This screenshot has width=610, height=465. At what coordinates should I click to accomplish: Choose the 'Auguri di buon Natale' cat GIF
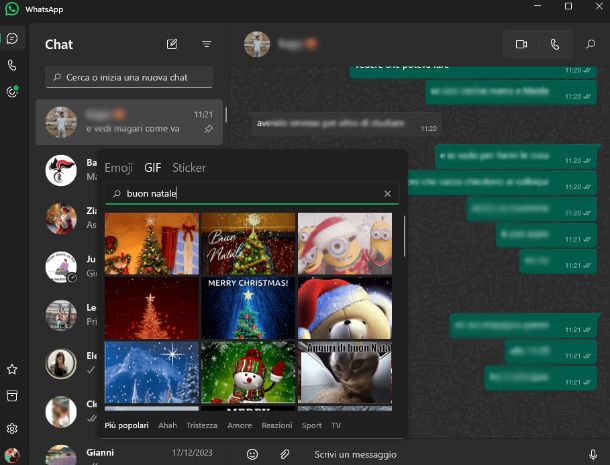tap(345, 372)
